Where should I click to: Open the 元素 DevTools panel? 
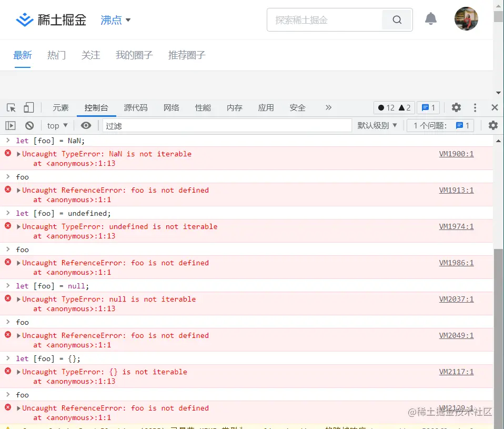(61, 108)
